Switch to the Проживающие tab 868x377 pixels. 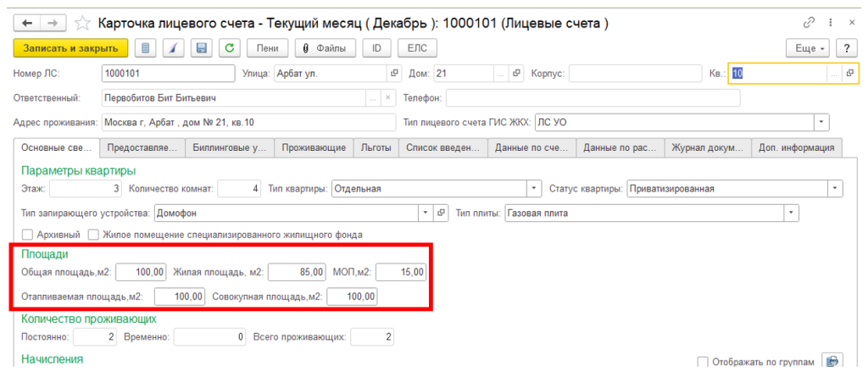point(314,148)
